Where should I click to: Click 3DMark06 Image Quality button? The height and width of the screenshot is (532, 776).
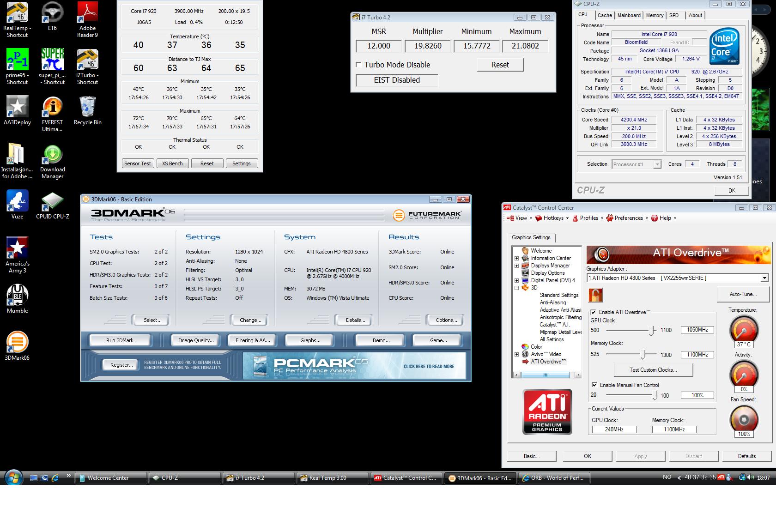(x=196, y=340)
